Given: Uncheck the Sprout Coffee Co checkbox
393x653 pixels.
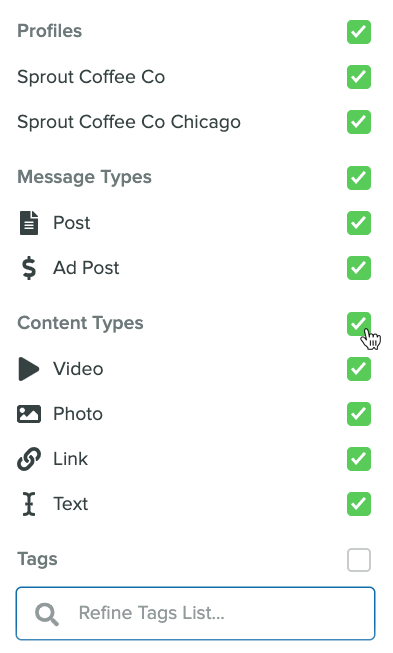Looking at the screenshot, I should 359,77.
